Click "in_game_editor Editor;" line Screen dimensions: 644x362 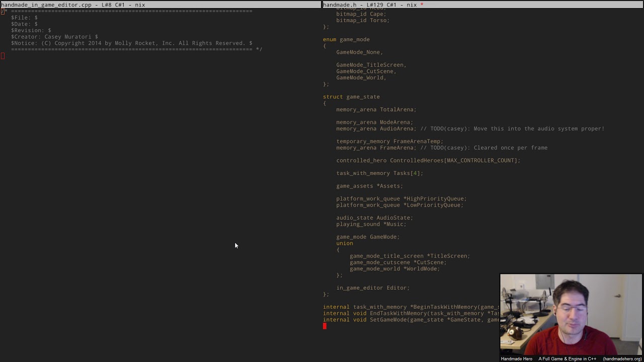coord(373,288)
